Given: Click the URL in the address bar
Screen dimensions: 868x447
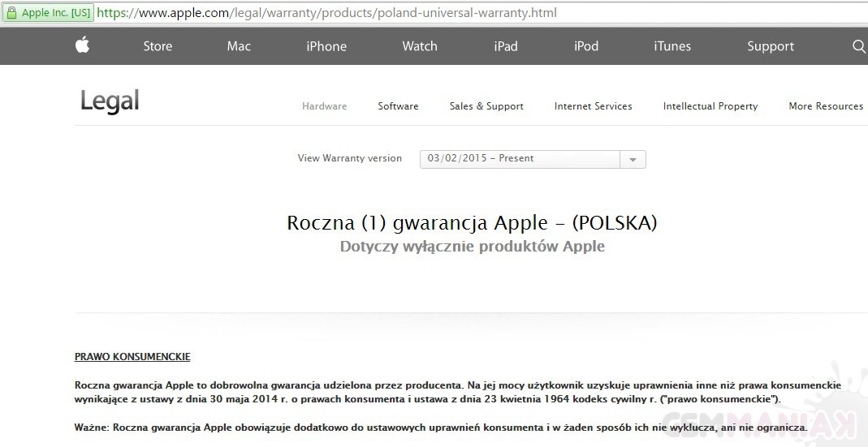Looking at the screenshot, I should pyautogui.click(x=326, y=14).
